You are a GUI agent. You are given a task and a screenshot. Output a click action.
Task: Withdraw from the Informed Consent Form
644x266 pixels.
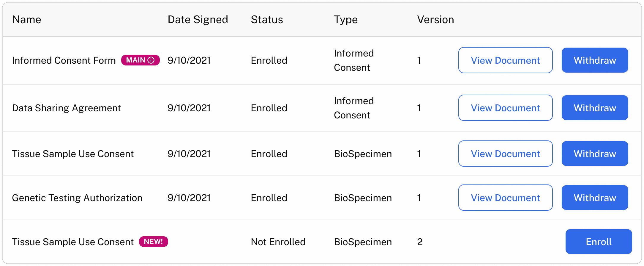[x=594, y=60]
